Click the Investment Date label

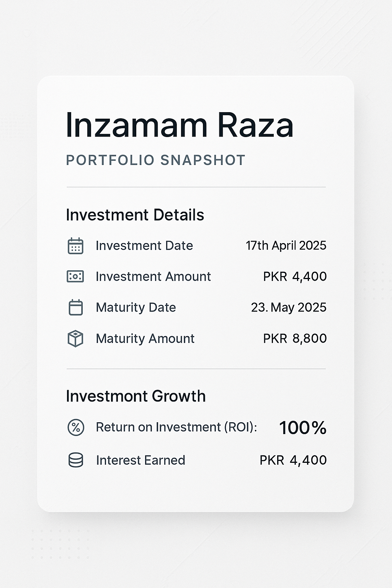pos(144,245)
